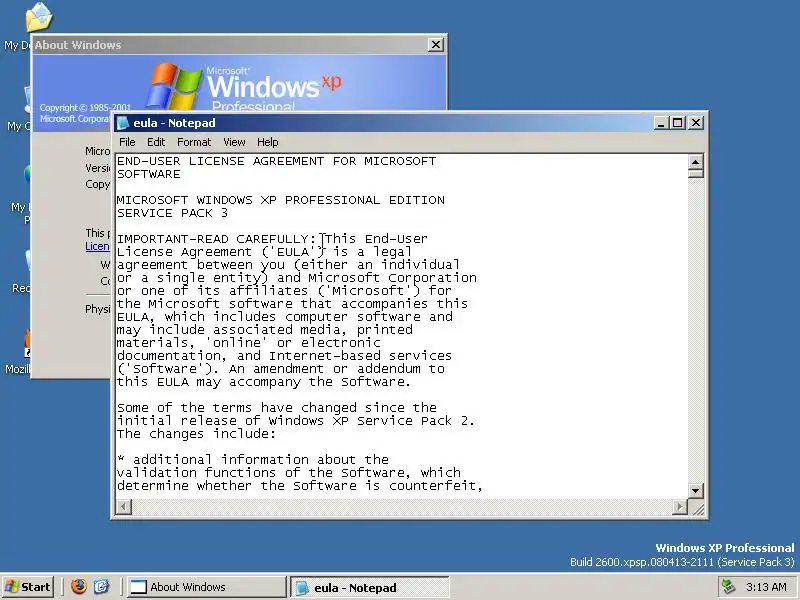Click the 'The changes include:' line in Notepad
800x600 pixels.
[x=196, y=434]
